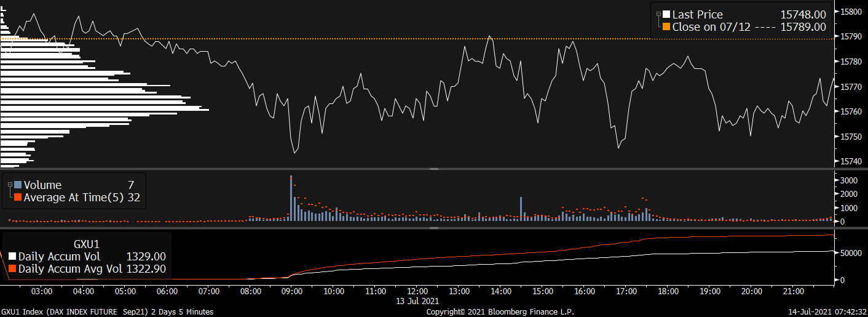Collapse the Volume legend tree
The width and height of the screenshot is (868, 317).
[10, 184]
